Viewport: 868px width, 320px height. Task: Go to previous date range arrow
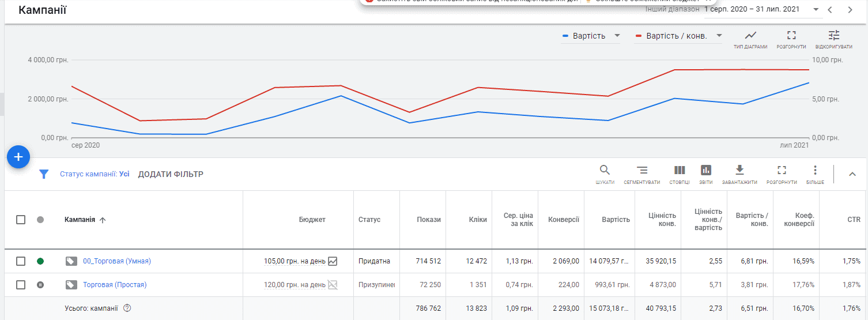tap(830, 10)
